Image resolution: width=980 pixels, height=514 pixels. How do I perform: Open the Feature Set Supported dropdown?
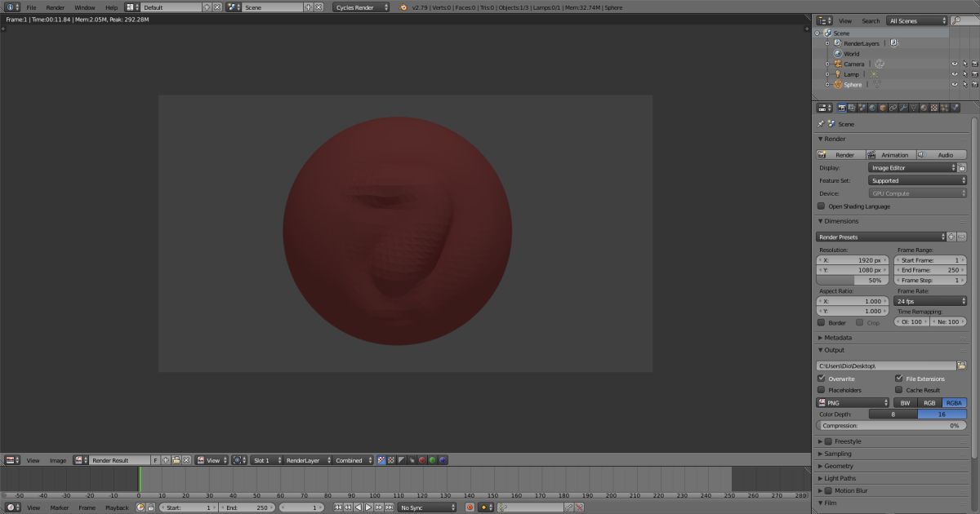pos(917,180)
